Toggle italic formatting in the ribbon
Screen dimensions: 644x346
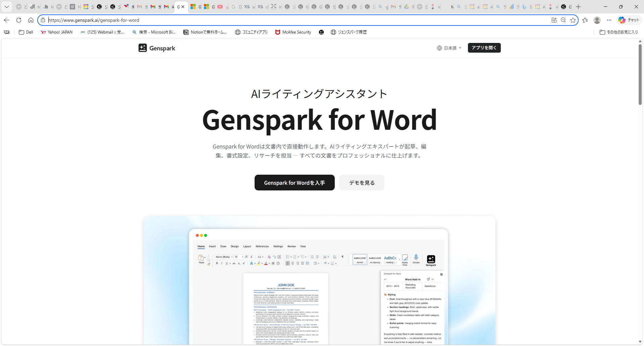[222, 263]
